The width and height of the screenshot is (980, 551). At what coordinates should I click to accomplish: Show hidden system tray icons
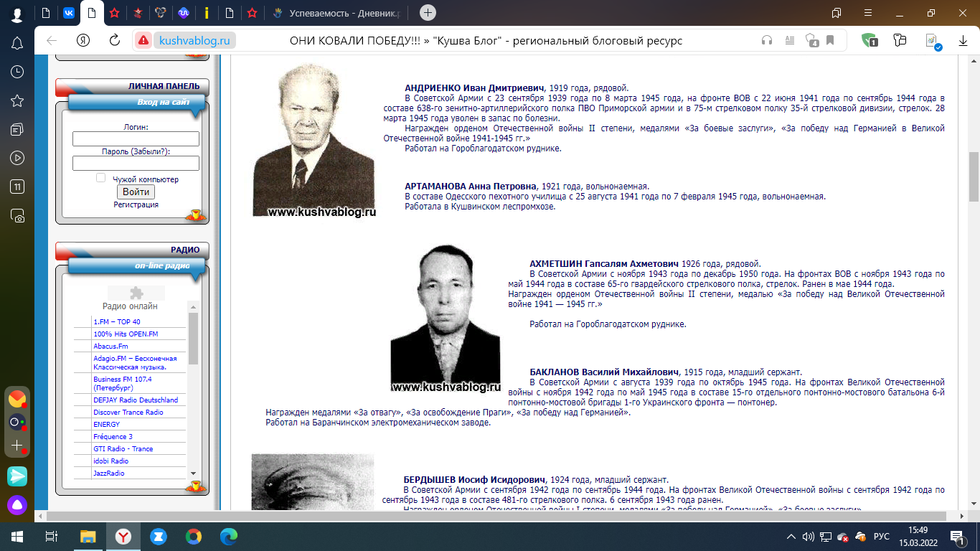[791, 537]
